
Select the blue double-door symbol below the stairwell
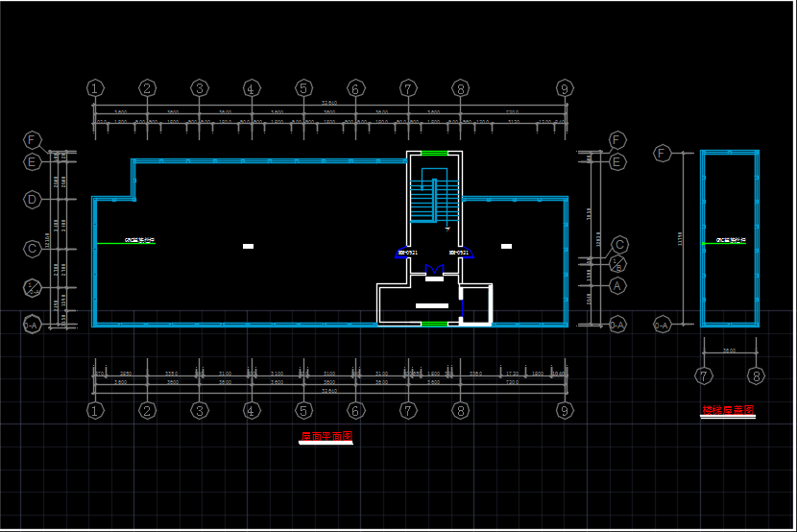(x=434, y=269)
